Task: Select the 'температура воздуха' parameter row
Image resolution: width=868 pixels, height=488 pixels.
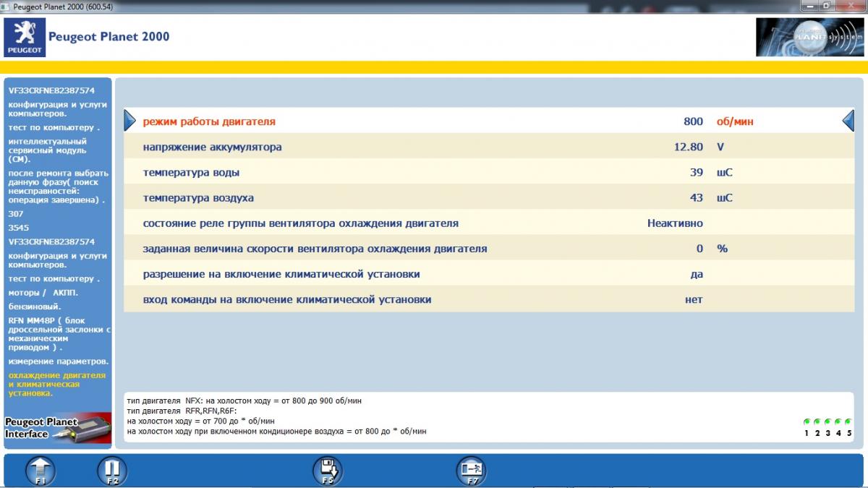Action: point(489,197)
